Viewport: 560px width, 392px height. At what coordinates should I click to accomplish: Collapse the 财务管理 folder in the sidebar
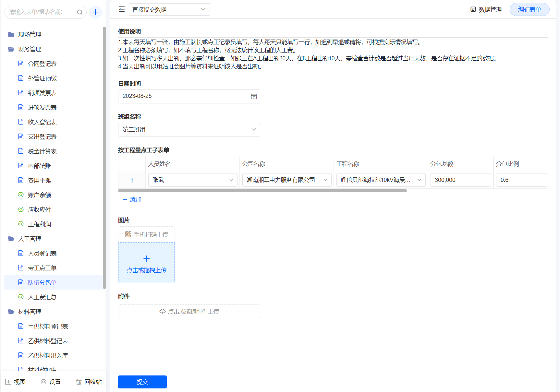click(29, 49)
